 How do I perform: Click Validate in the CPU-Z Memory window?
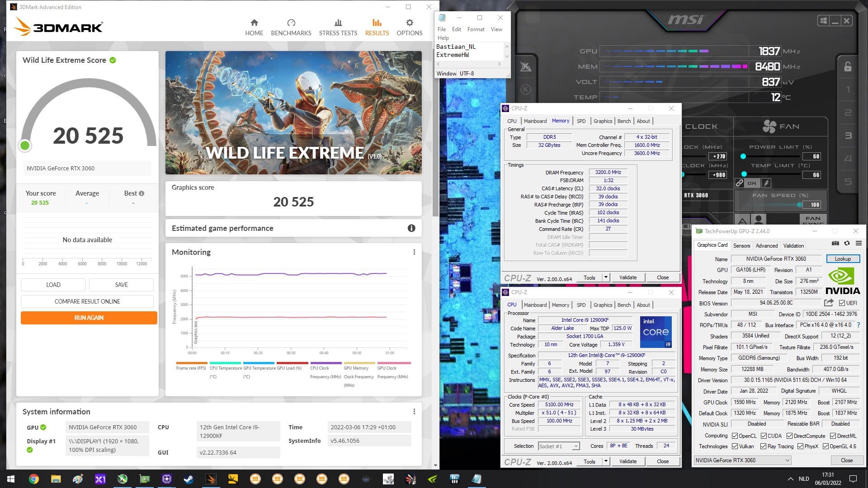(x=628, y=277)
